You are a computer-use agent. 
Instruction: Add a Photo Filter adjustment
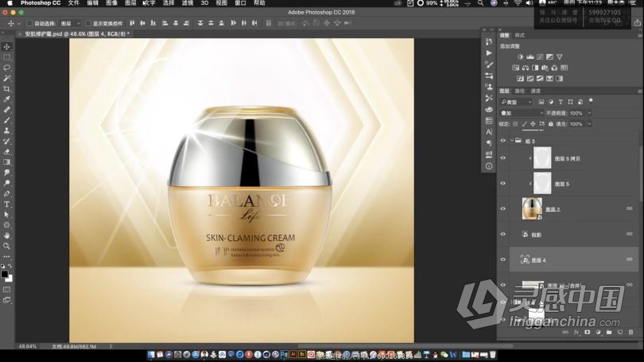[545, 68]
